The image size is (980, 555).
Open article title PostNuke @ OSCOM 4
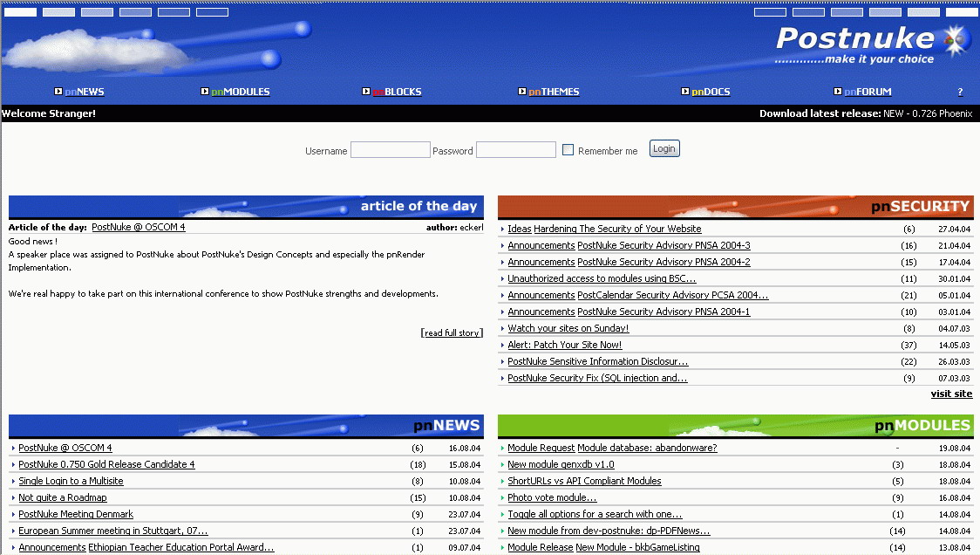138,227
